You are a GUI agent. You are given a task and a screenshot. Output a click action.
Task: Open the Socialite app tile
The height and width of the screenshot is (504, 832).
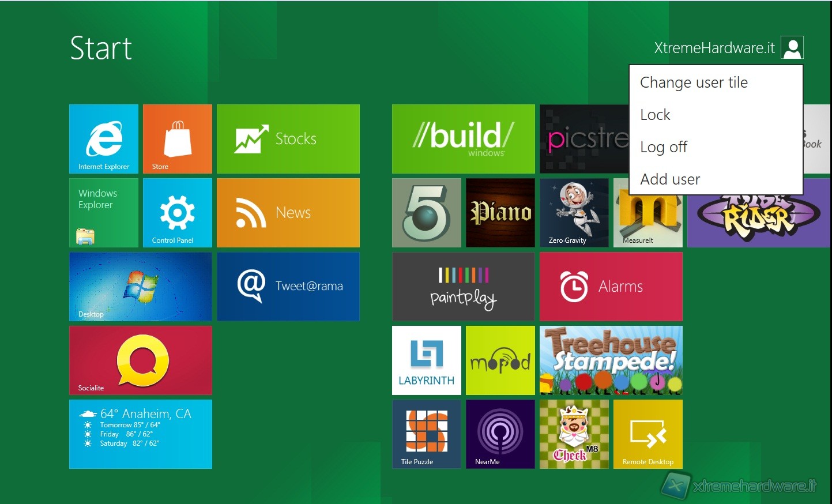tap(141, 360)
